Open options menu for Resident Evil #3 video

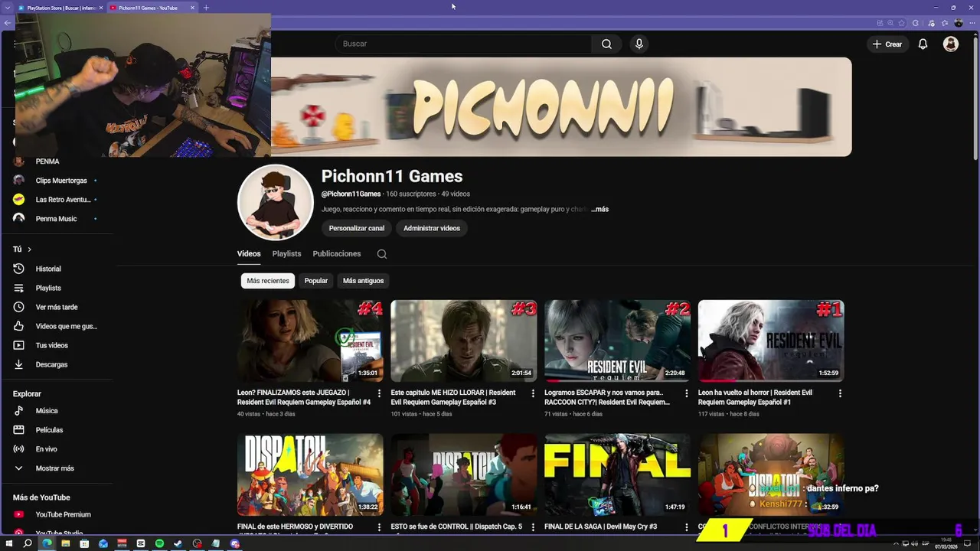pyautogui.click(x=532, y=393)
